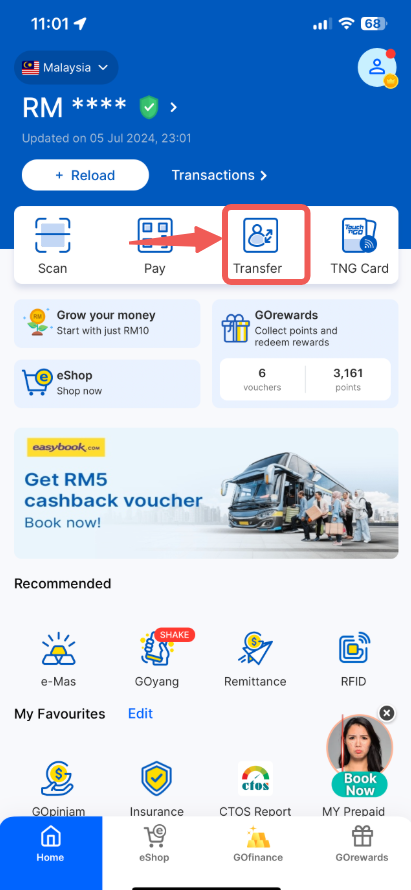Open the easybook RM5 cashback banner
Screen dimensions: 411x890
[x=206, y=493]
